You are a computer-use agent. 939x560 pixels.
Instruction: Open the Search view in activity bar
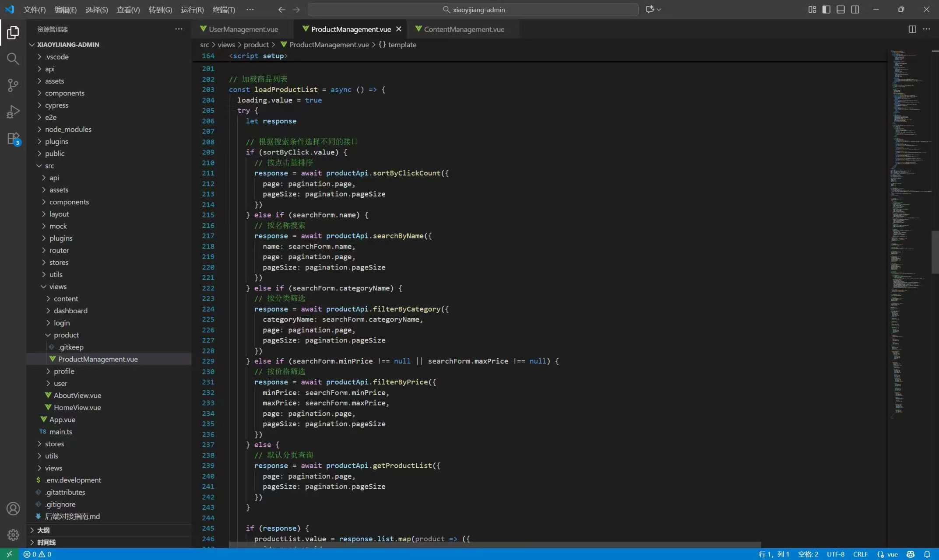13,59
